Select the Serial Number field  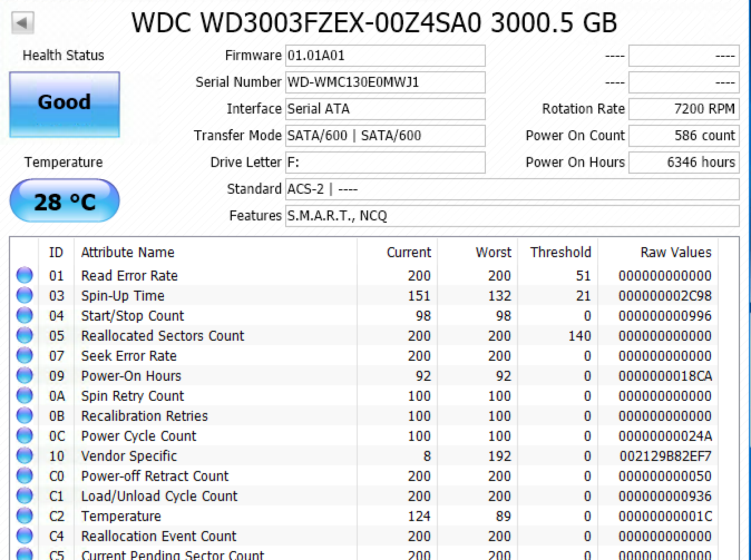(384, 82)
